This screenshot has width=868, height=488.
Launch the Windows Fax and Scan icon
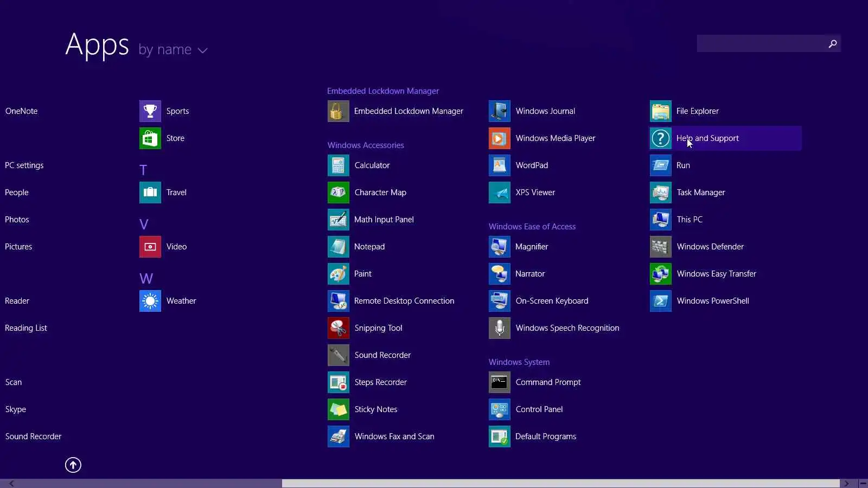pyautogui.click(x=339, y=436)
